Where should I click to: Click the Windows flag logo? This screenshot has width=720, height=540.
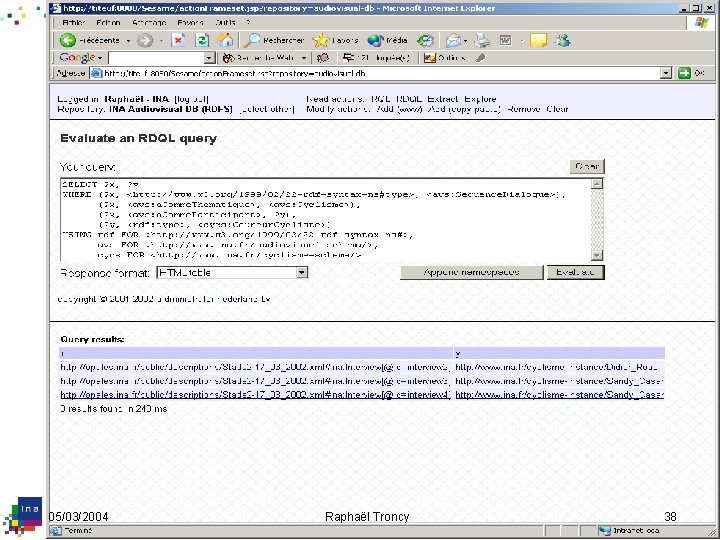click(x=701, y=22)
